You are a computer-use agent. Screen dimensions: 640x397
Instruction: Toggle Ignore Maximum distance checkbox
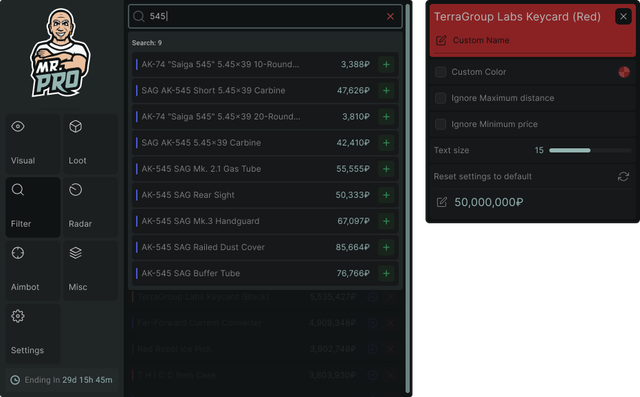tap(440, 98)
